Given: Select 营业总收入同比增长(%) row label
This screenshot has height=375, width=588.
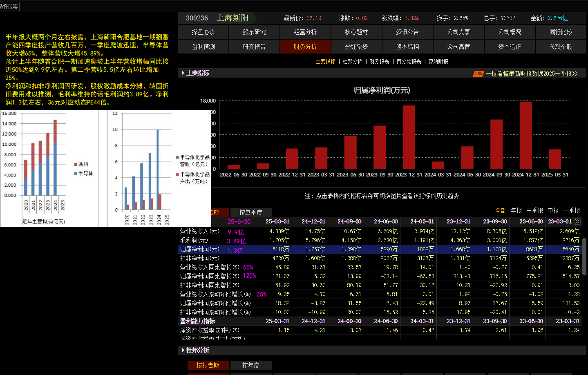Looking at the screenshot, I should pyautogui.click(x=210, y=267).
